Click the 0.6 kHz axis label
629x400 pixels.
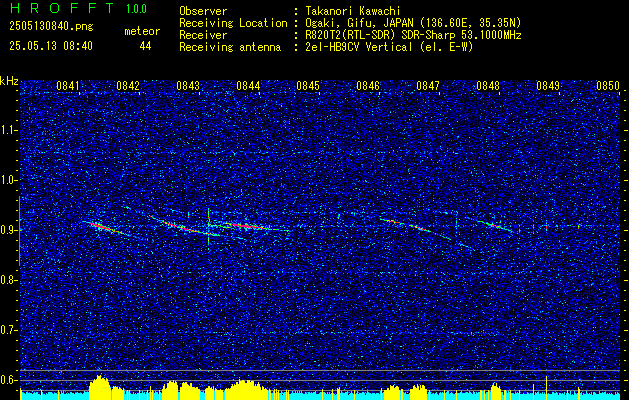[8, 380]
